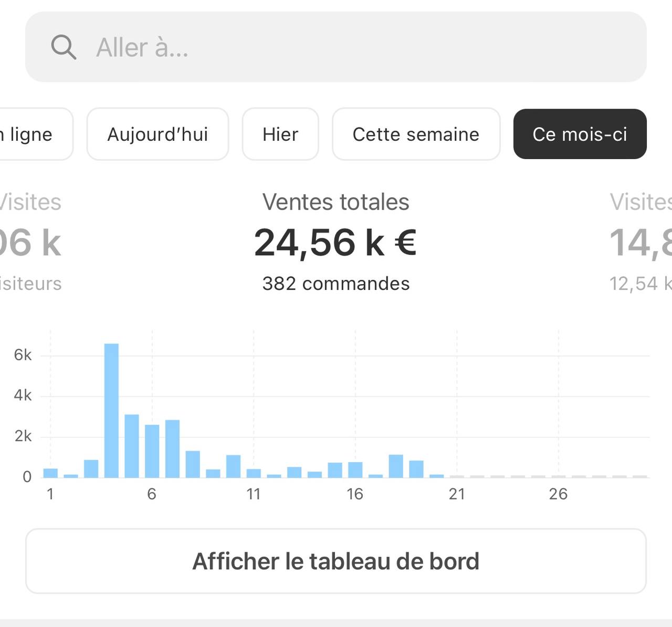
Task: Tap the partially visible "ligne" filter chip
Action: point(31,134)
